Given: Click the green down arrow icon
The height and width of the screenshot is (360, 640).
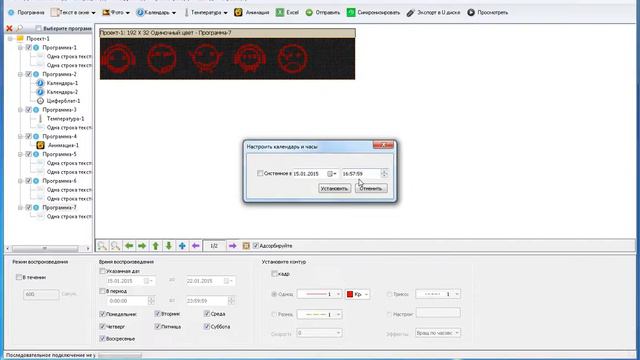Looking at the screenshot, I should 169,246.
